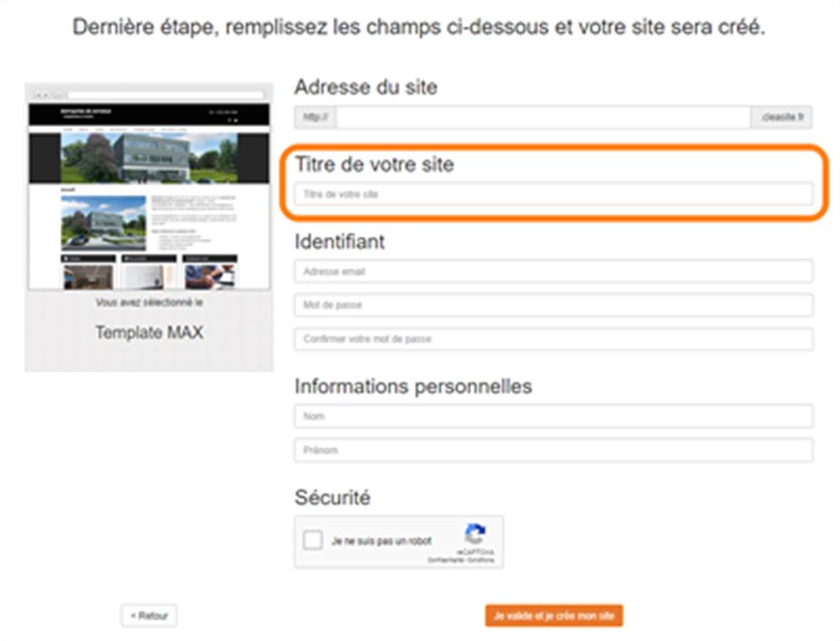Focus the 'Confirmer votre mot de passe' field
The image size is (840, 641).
click(x=554, y=339)
